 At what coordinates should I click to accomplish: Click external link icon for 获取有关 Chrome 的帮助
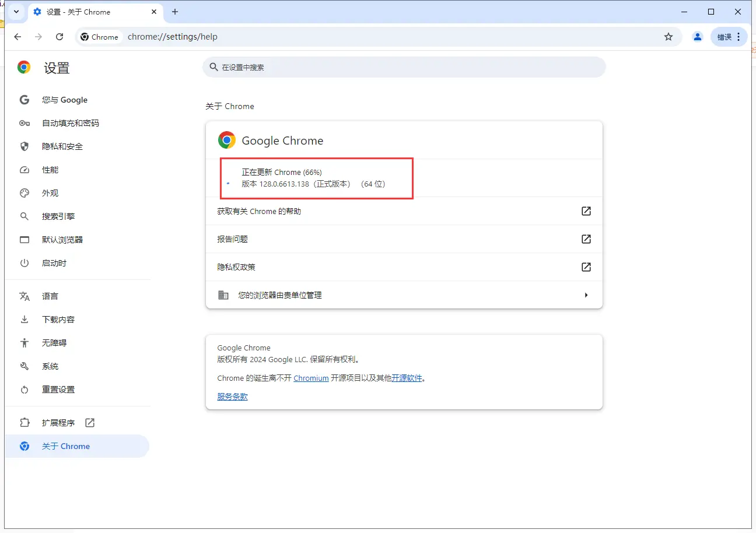586,211
